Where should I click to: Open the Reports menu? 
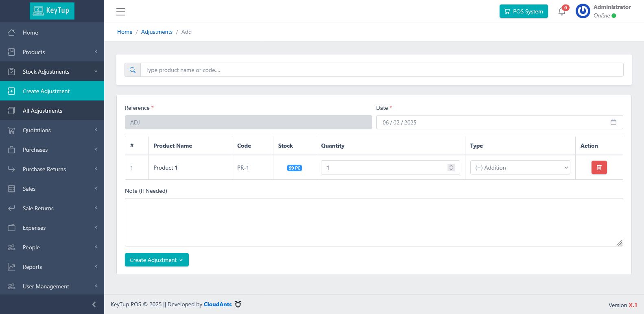[52, 267]
